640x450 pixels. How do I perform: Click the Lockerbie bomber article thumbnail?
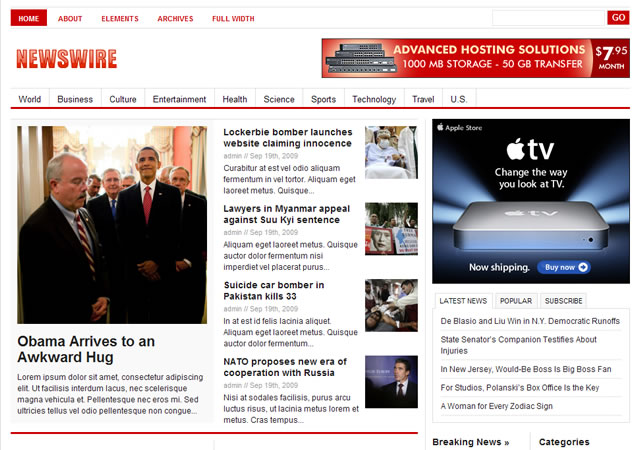coord(391,152)
